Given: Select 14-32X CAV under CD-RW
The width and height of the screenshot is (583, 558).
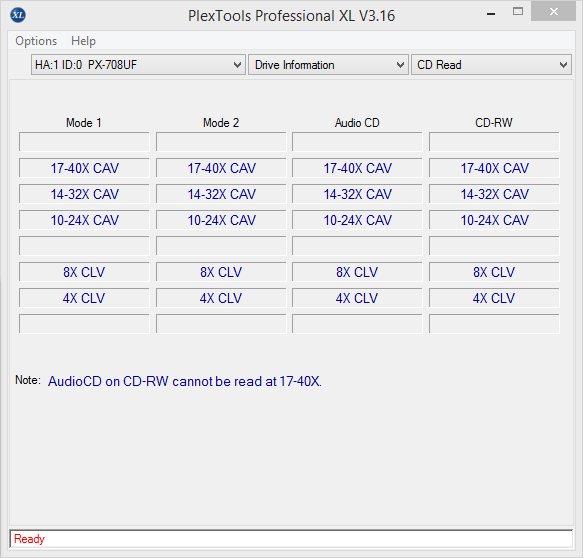Looking at the screenshot, I should click(x=494, y=194).
